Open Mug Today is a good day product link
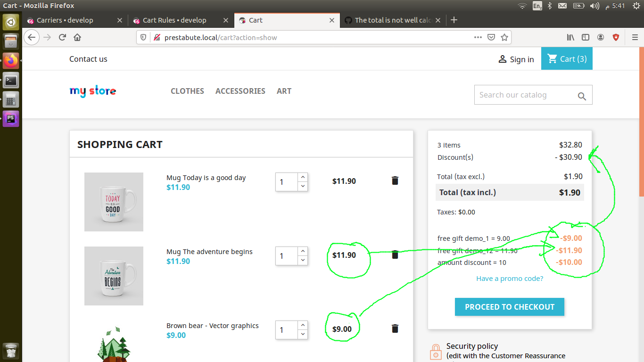 (206, 178)
